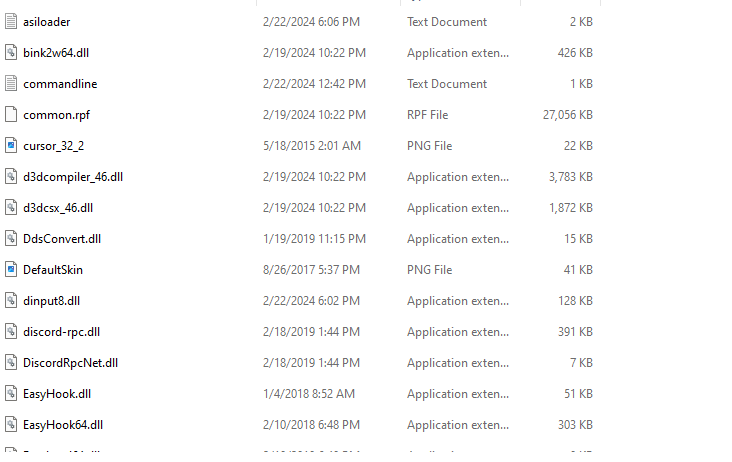
Task: Click the asiloader text document icon
Action: (11, 22)
